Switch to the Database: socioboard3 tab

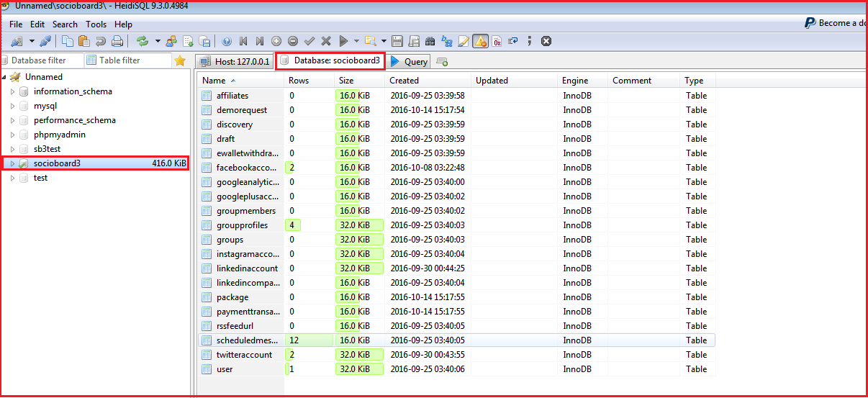click(330, 60)
